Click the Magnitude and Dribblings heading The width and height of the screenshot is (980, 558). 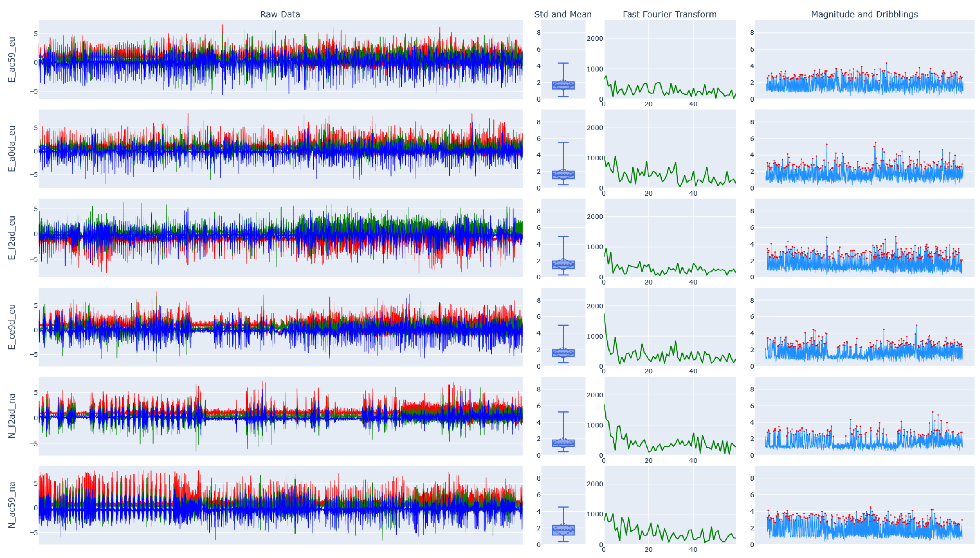point(864,14)
